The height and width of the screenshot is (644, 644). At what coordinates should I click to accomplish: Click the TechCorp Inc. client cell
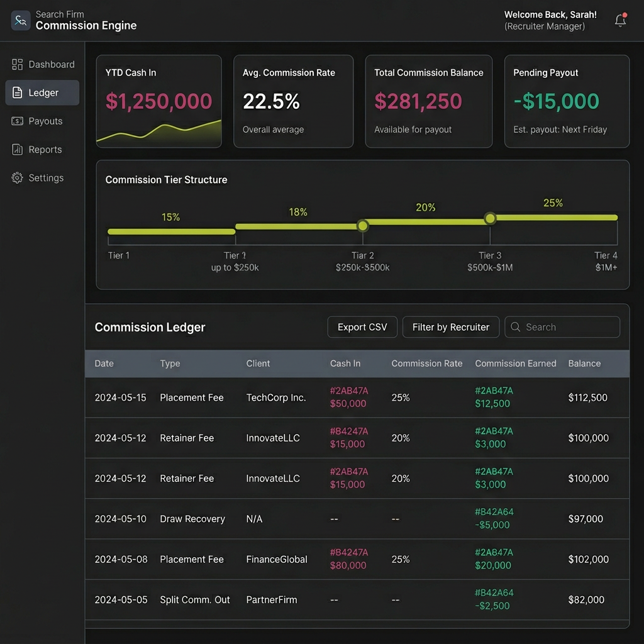click(x=276, y=397)
